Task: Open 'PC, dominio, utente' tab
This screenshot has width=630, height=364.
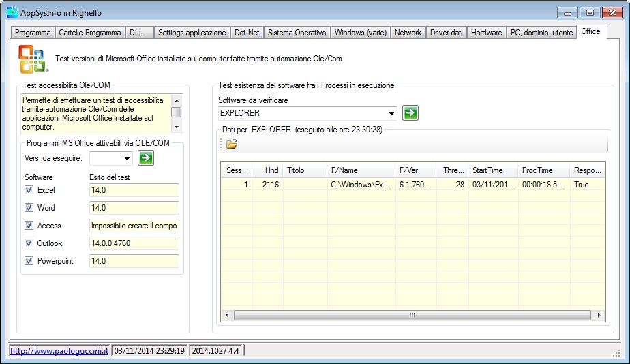Action: point(541,33)
